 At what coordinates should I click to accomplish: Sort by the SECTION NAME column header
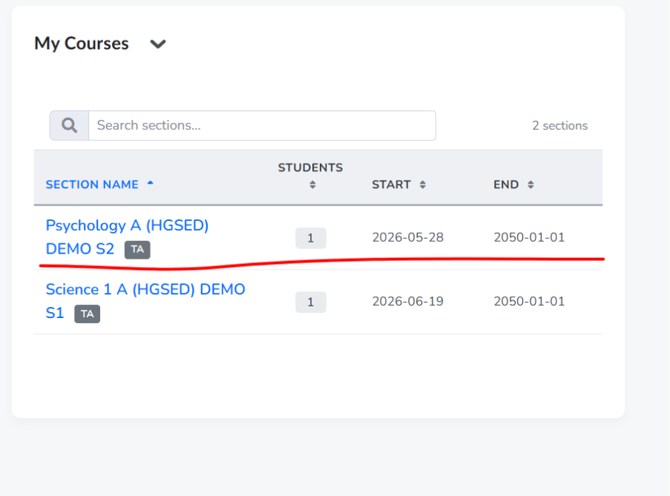point(92,185)
